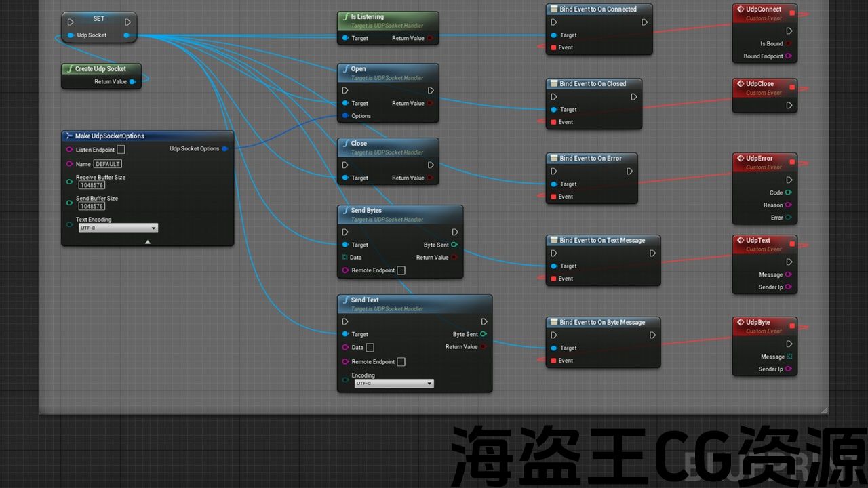Click the Name field containing DEFAULT
Screen dimensions: 868x488
107,164
